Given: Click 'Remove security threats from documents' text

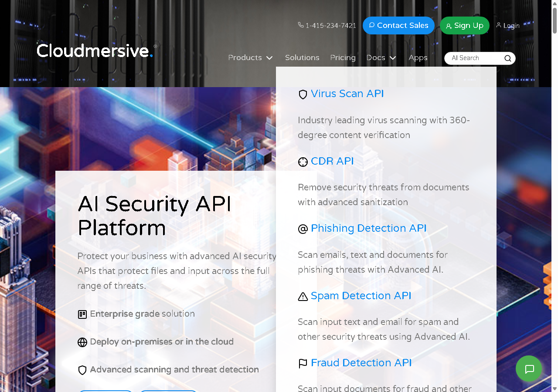Looking at the screenshot, I should (384, 195).
